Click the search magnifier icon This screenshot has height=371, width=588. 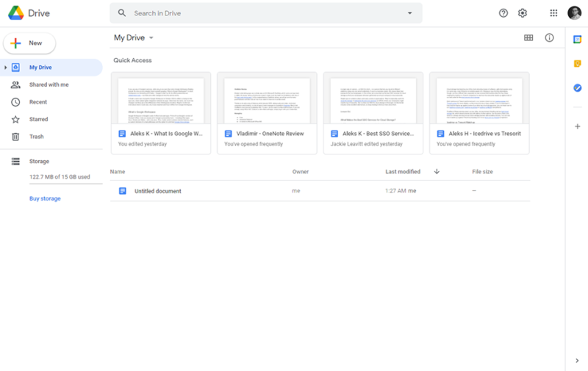click(122, 13)
